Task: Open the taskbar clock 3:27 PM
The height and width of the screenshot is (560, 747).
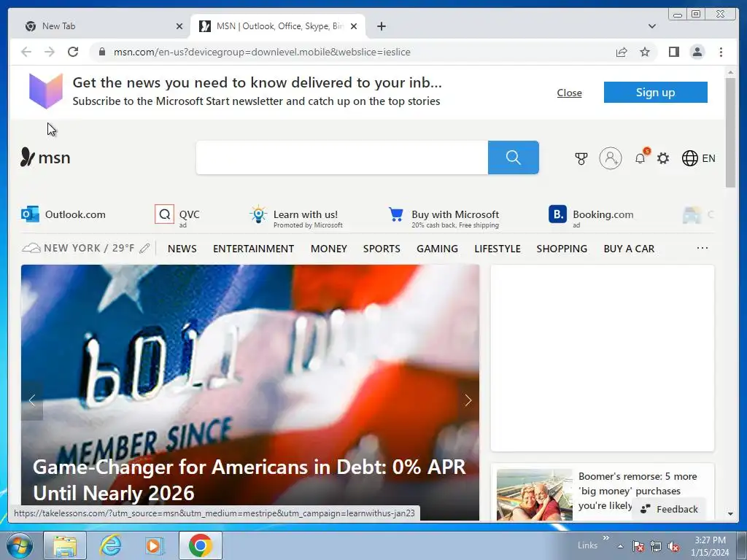Action: click(710, 546)
